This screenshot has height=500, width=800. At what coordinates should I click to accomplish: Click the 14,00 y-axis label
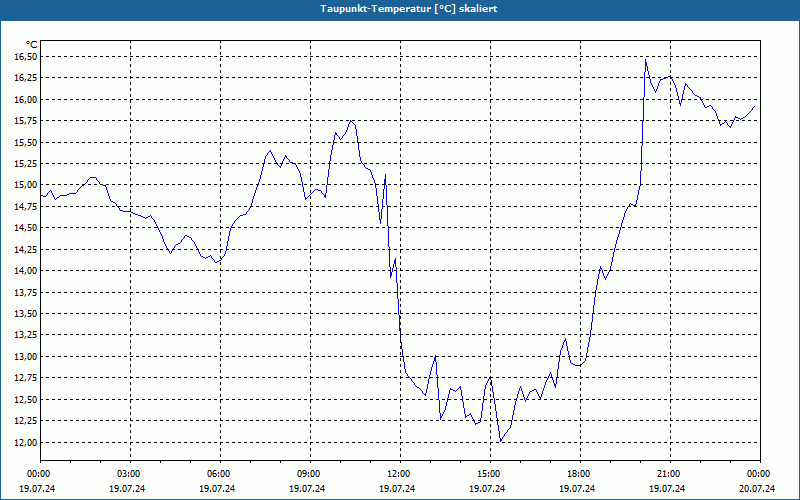pos(26,271)
